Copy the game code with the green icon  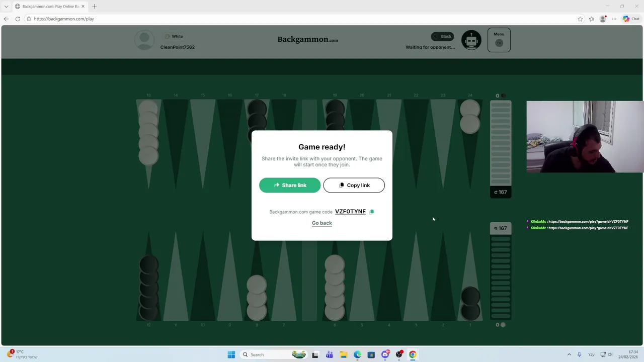(372, 212)
